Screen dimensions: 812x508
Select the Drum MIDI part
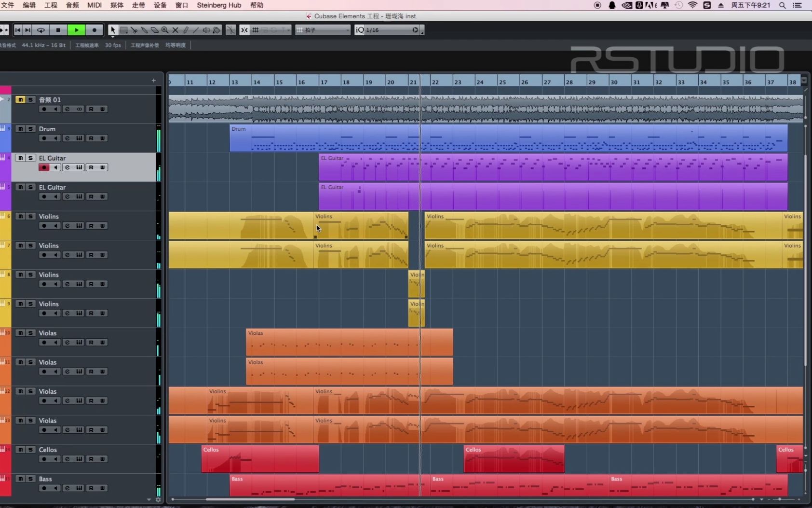point(508,138)
